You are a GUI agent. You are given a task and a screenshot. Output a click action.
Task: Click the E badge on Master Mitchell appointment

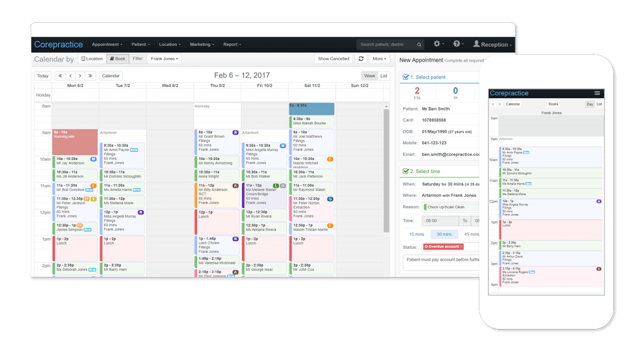coord(330,159)
